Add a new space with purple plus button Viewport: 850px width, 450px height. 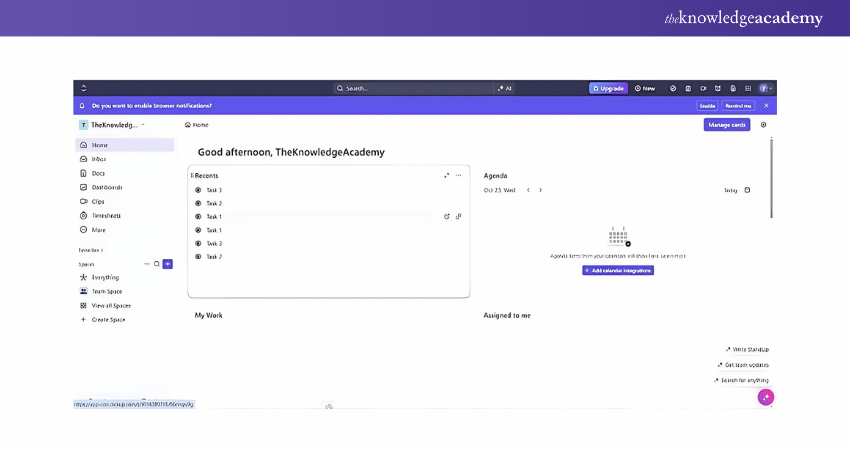[x=168, y=264]
